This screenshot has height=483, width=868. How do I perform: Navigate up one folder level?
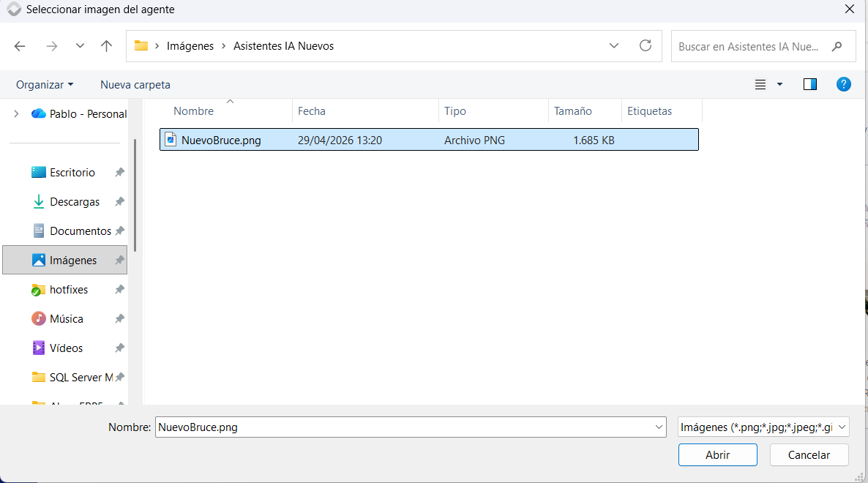[x=106, y=47]
